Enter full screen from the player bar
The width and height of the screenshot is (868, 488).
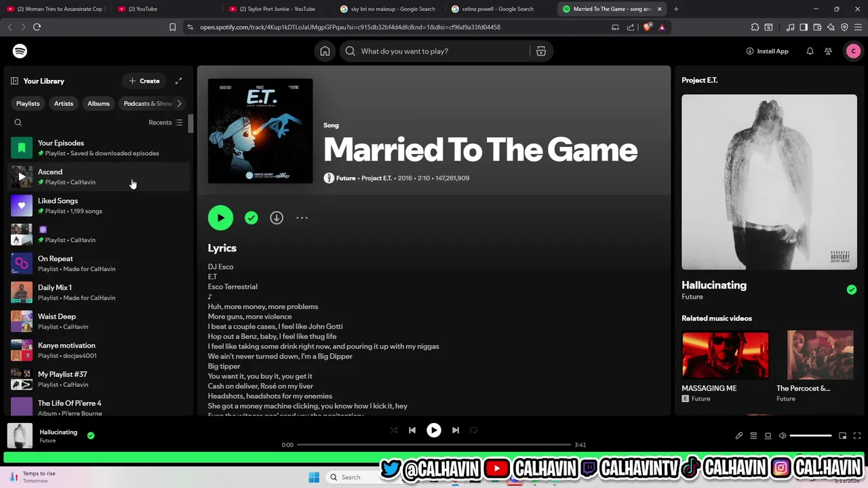click(x=857, y=436)
